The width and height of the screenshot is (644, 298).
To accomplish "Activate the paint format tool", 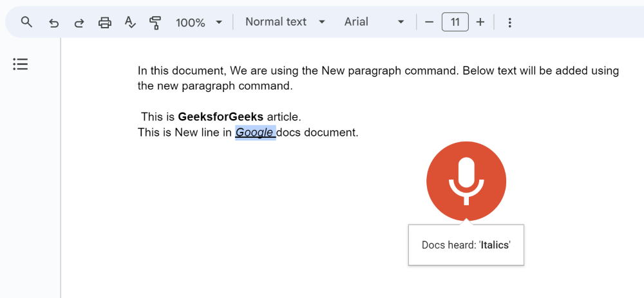I will click(155, 23).
